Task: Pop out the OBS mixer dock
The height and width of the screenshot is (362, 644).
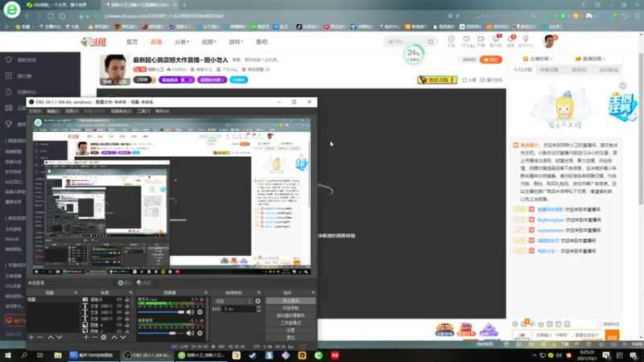Action: [206, 293]
